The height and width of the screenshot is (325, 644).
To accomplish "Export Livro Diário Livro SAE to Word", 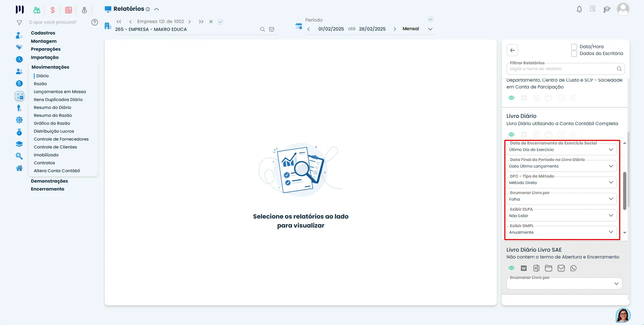I will [x=524, y=268].
